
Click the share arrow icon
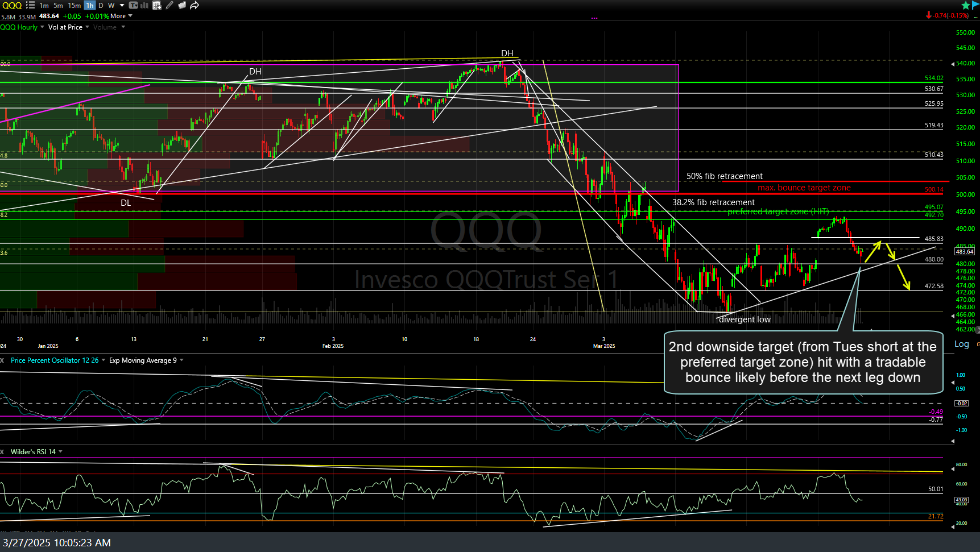195,5
